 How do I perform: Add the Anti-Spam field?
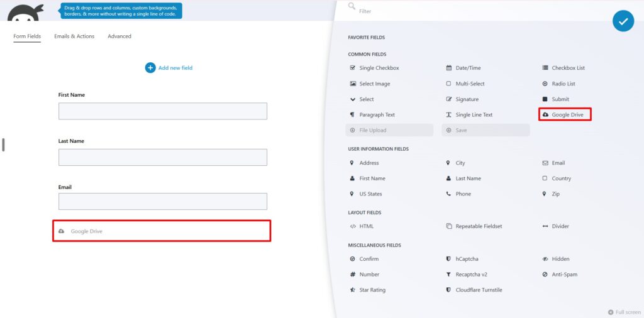(560, 275)
